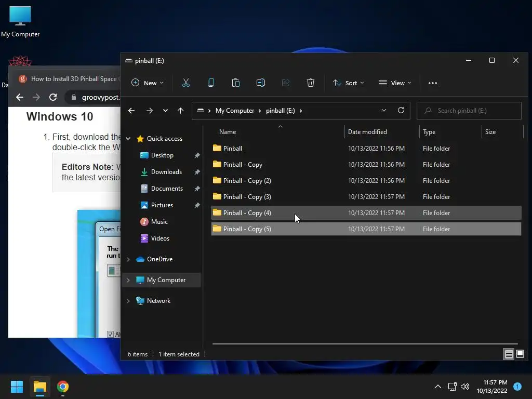Go back with Explorer back arrow

click(131, 111)
